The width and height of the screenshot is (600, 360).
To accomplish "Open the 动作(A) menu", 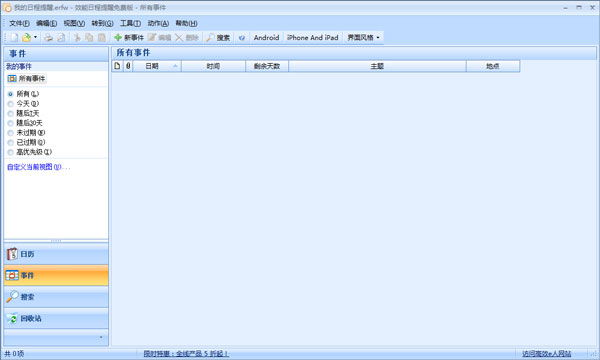I will click(x=158, y=23).
